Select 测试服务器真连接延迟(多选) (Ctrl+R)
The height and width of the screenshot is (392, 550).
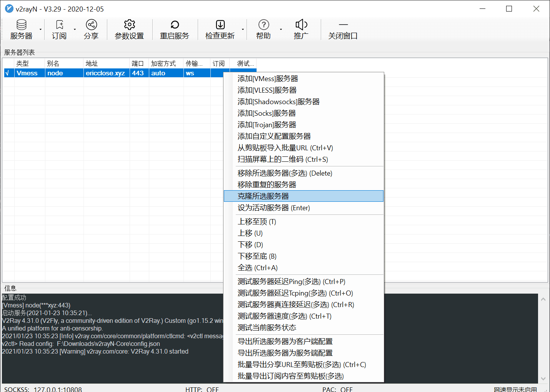coord(303,305)
